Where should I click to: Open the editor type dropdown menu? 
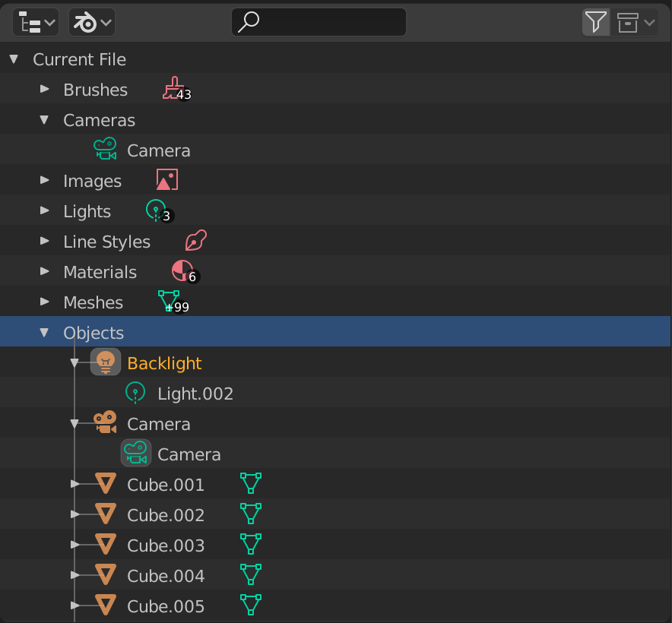point(36,22)
